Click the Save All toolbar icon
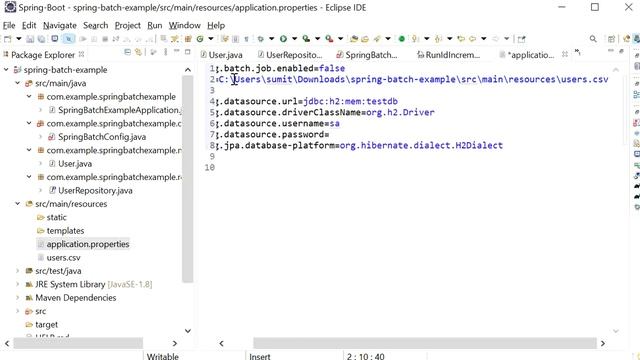 [x=42, y=39]
